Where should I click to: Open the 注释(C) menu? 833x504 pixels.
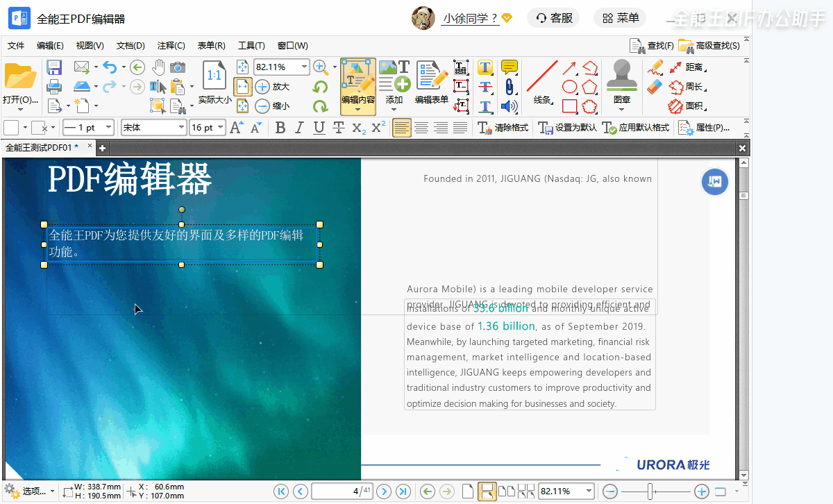click(x=171, y=46)
